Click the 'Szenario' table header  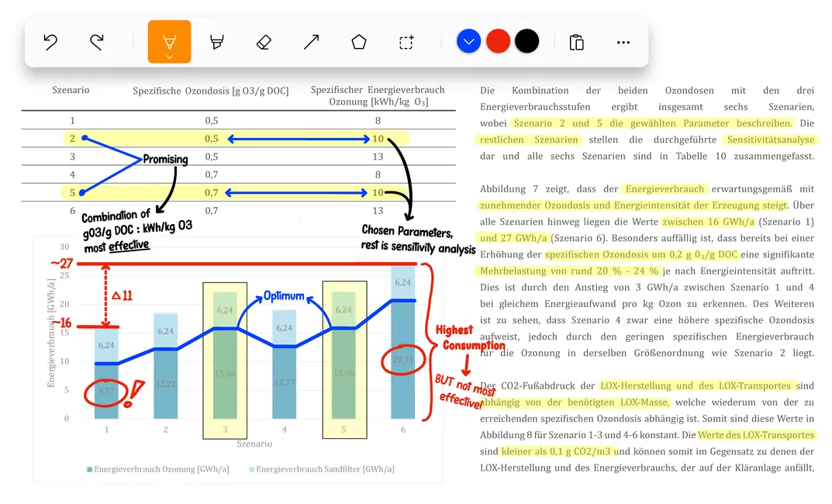[x=71, y=90]
